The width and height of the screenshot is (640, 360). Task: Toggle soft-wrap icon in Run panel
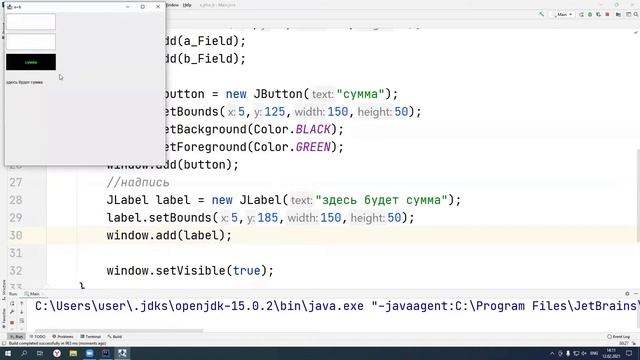coord(22,321)
